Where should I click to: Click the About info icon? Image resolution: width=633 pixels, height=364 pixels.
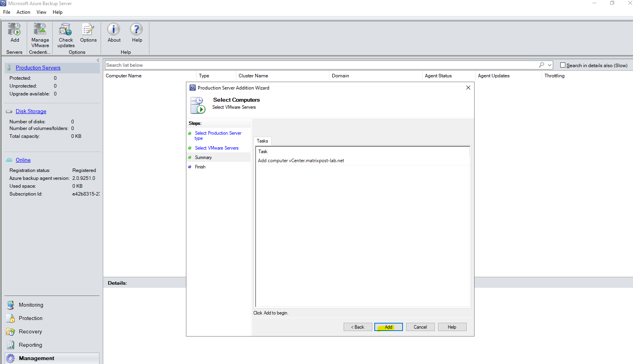point(114,29)
